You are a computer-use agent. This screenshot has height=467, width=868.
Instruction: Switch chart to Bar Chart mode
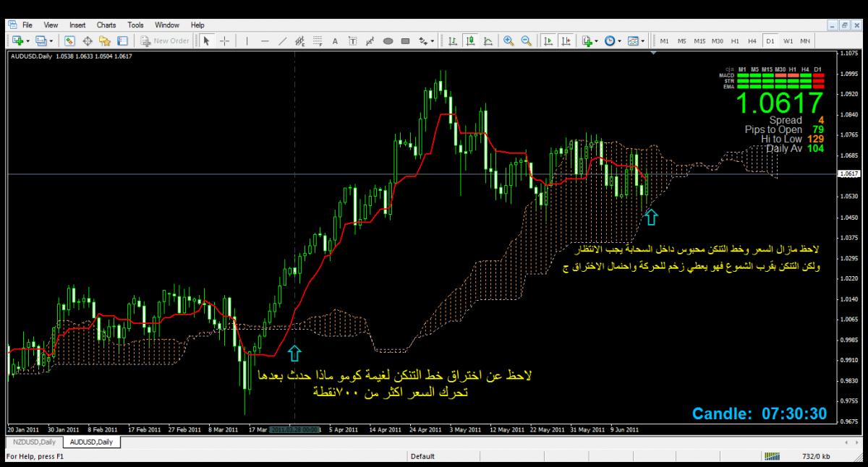tap(452, 41)
